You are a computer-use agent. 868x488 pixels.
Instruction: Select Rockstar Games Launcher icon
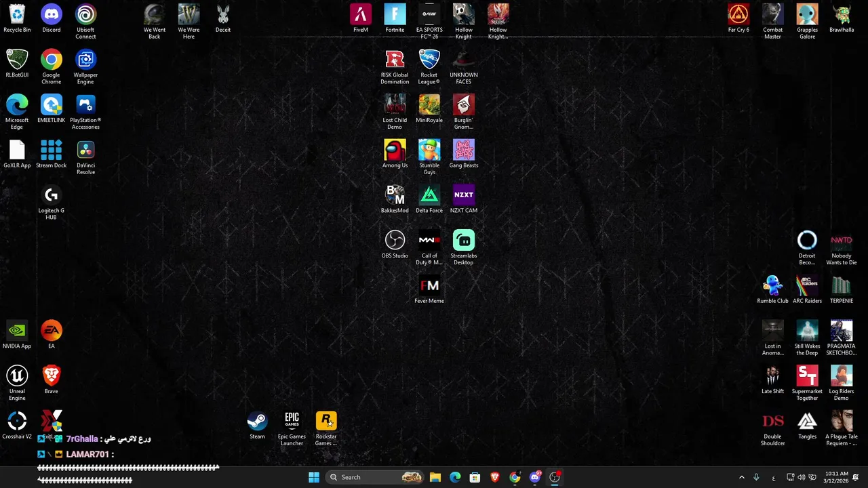tap(326, 429)
